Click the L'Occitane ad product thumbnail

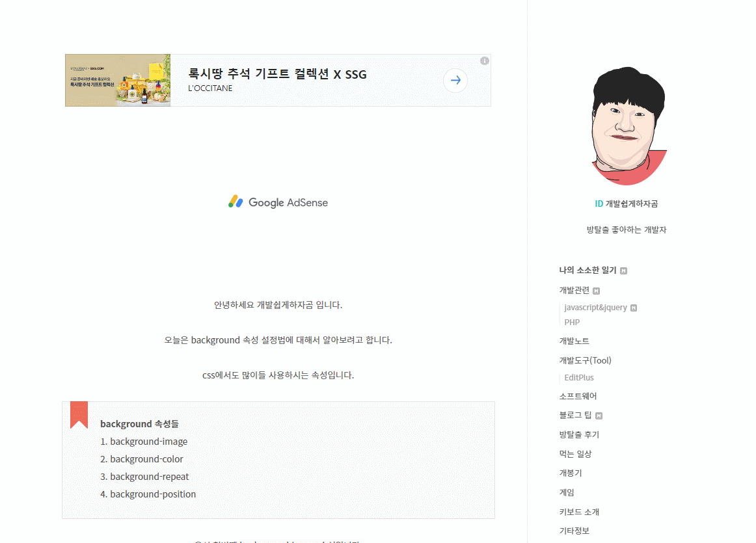pyautogui.click(x=118, y=81)
